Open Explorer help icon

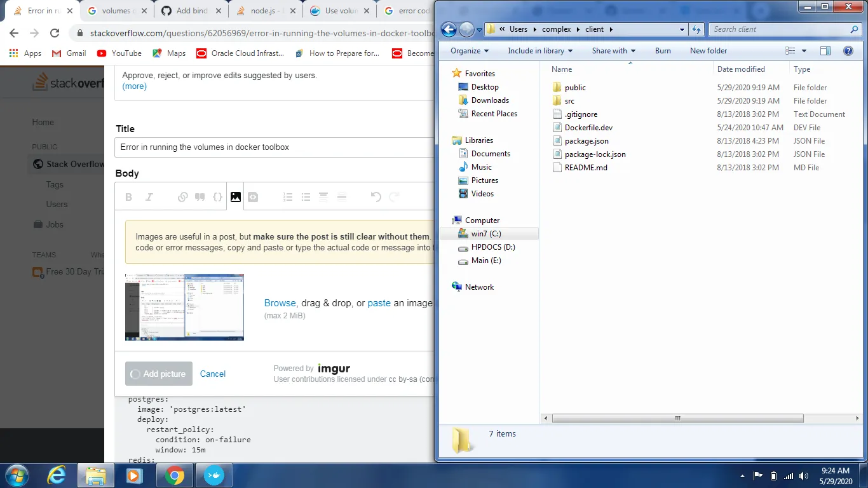pyautogui.click(x=848, y=51)
